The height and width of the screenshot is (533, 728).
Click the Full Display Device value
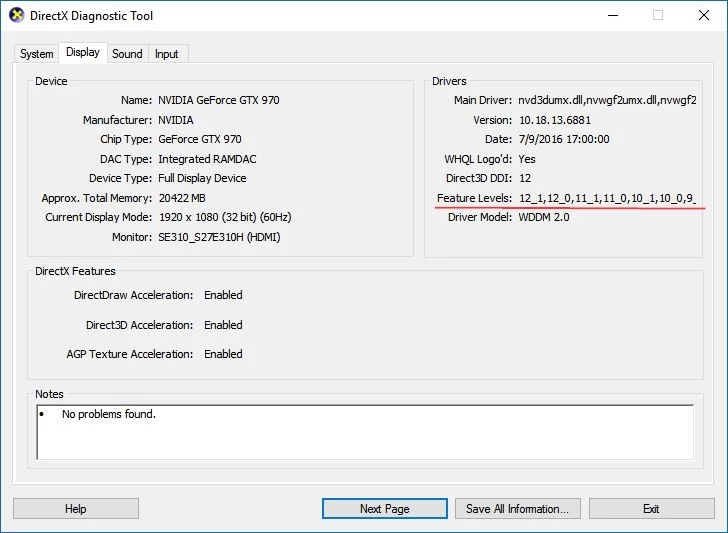[202, 178]
